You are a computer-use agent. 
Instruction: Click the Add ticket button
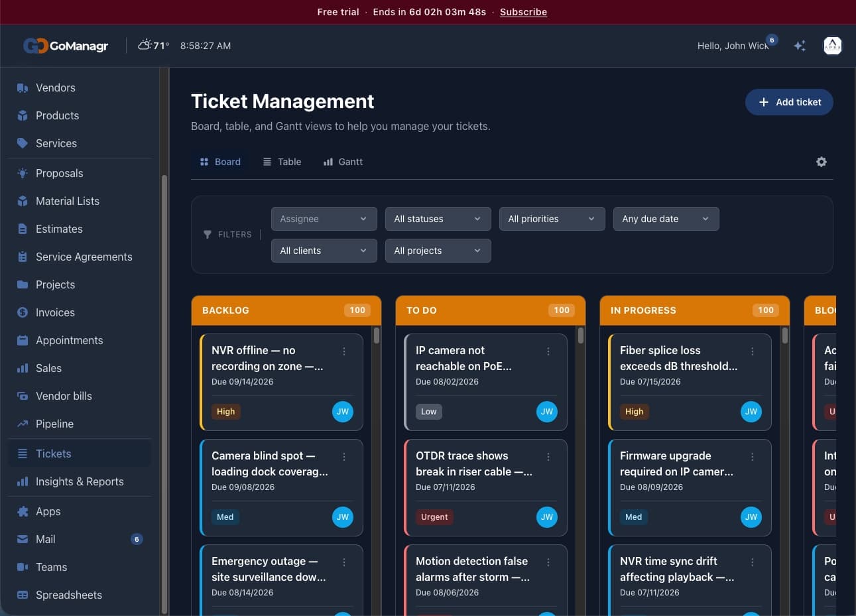(x=789, y=102)
